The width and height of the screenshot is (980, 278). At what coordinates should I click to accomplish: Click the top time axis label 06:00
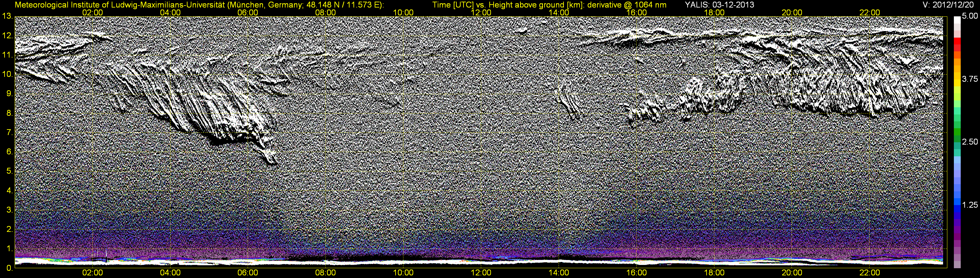pos(248,12)
